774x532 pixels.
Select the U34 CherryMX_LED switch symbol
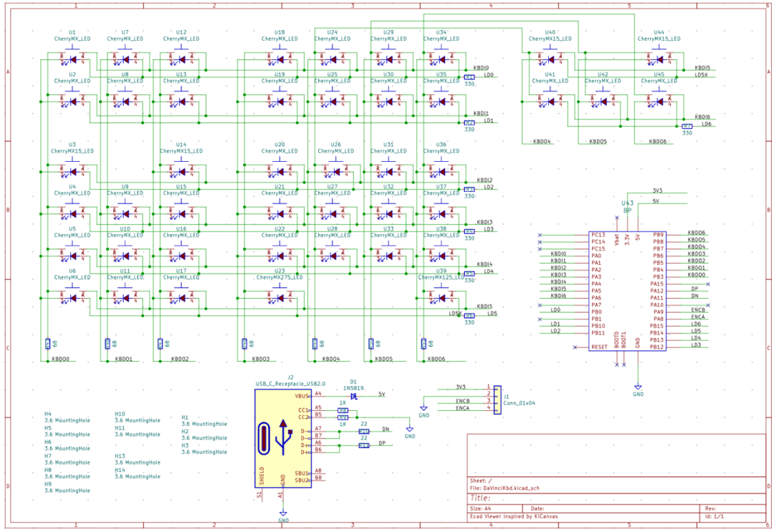point(441,58)
